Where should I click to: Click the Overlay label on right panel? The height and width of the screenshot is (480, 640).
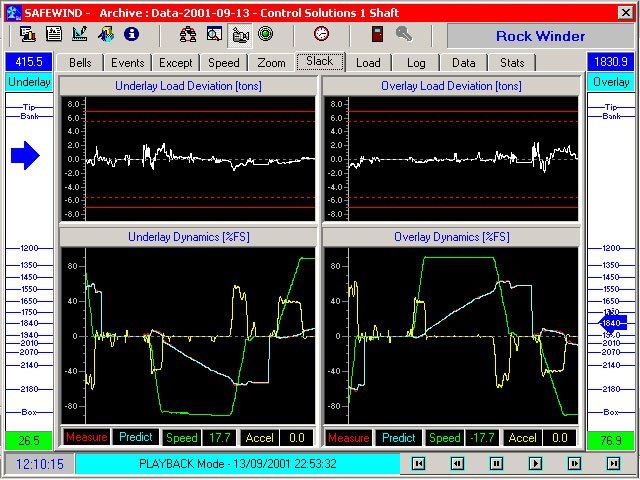[x=611, y=82]
